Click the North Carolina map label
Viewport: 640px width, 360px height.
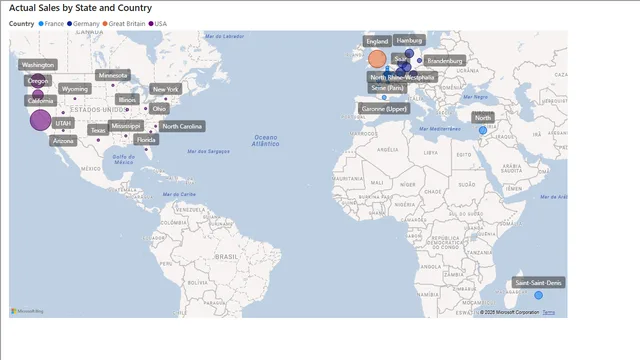tap(182, 127)
